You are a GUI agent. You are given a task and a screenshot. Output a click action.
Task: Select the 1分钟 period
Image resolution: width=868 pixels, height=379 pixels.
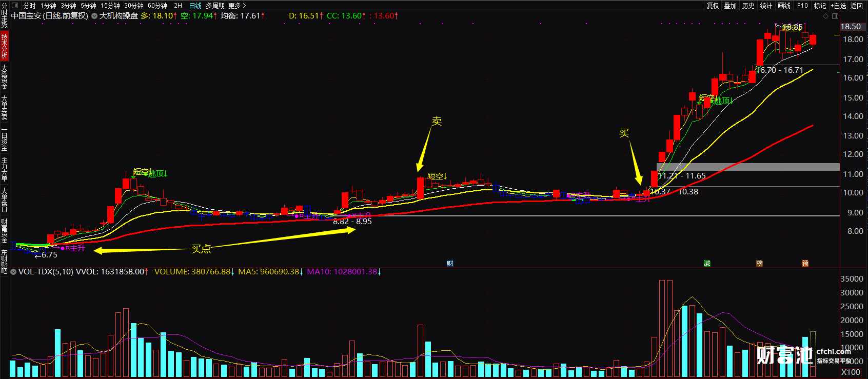coord(48,6)
